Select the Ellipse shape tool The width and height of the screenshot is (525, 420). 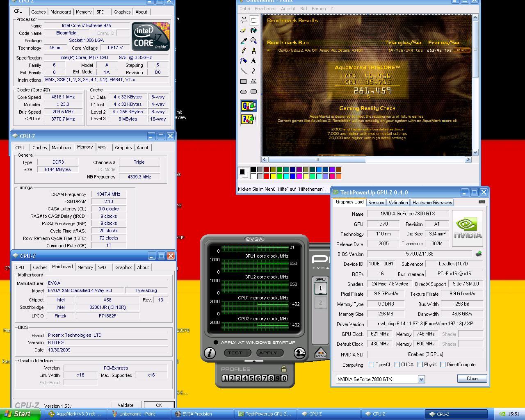pyautogui.click(x=244, y=92)
